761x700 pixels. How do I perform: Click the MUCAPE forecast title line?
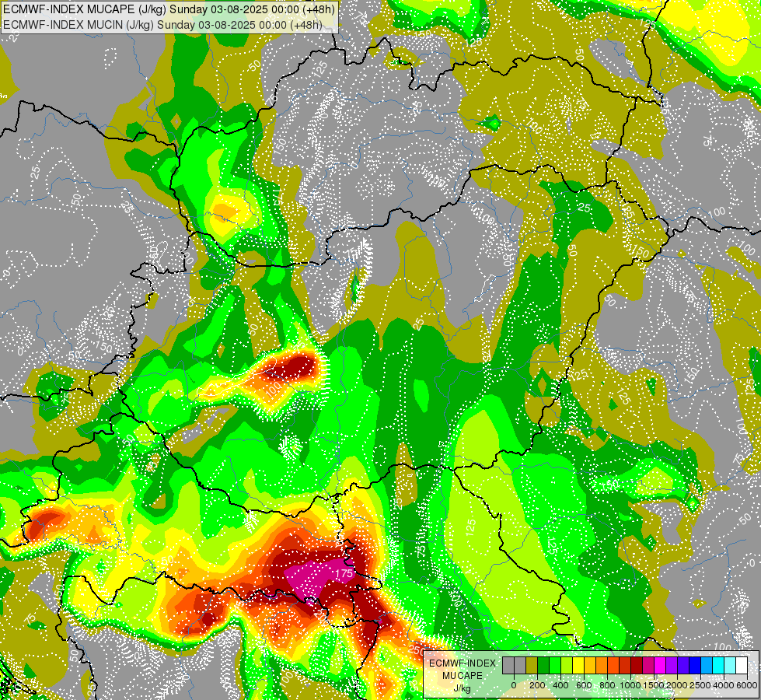pos(168,9)
